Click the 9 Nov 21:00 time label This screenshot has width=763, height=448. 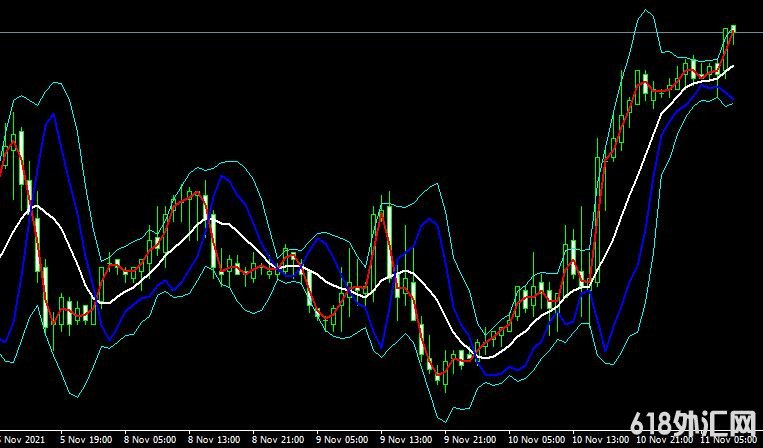pyautogui.click(x=471, y=439)
